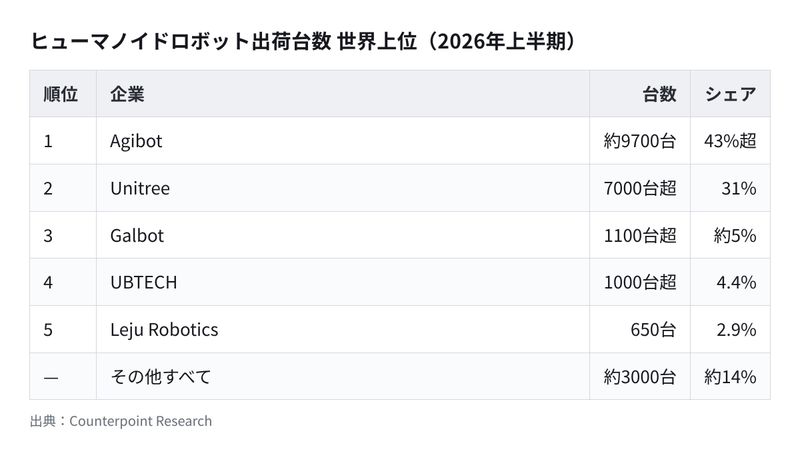800x453 pixels.
Task: Click the 約9700台 shipment value
Action: 640,141
